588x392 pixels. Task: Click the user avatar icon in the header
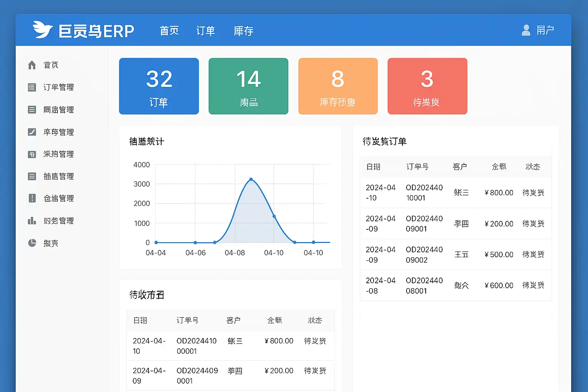click(x=526, y=30)
